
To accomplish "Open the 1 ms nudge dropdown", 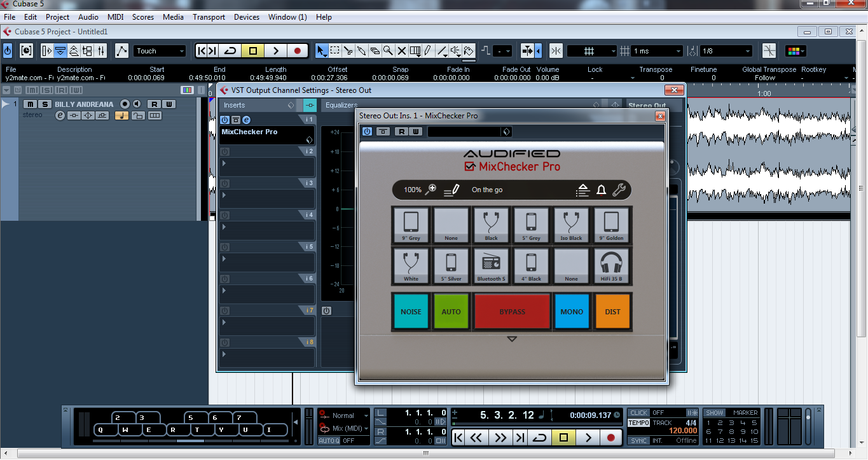I will (658, 51).
